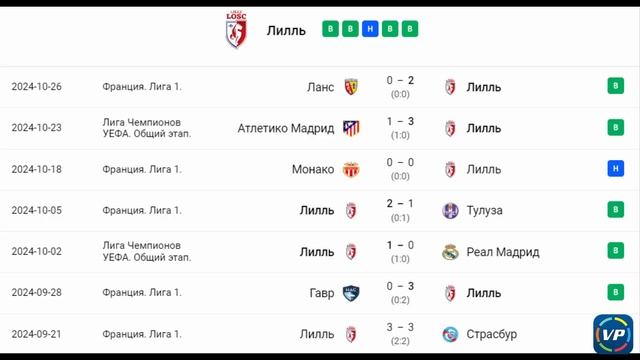Click the blue draw badge in form strip
The height and width of the screenshot is (360, 640).
(370, 29)
